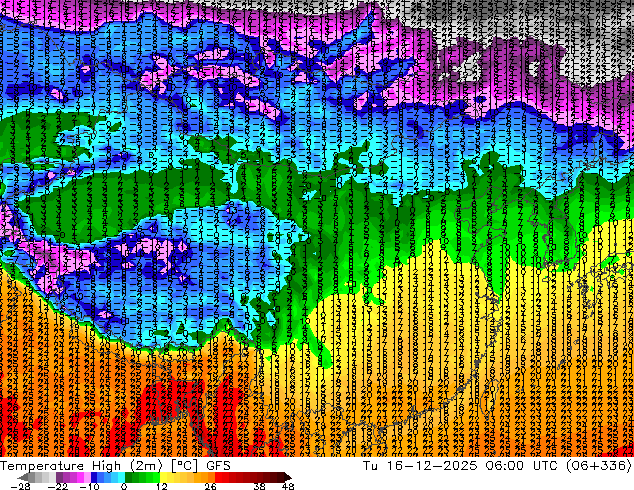Viewport: 634px width, 490px height.
Task: Pick the dark purple swatch above -22
Action: tap(59, 477)
